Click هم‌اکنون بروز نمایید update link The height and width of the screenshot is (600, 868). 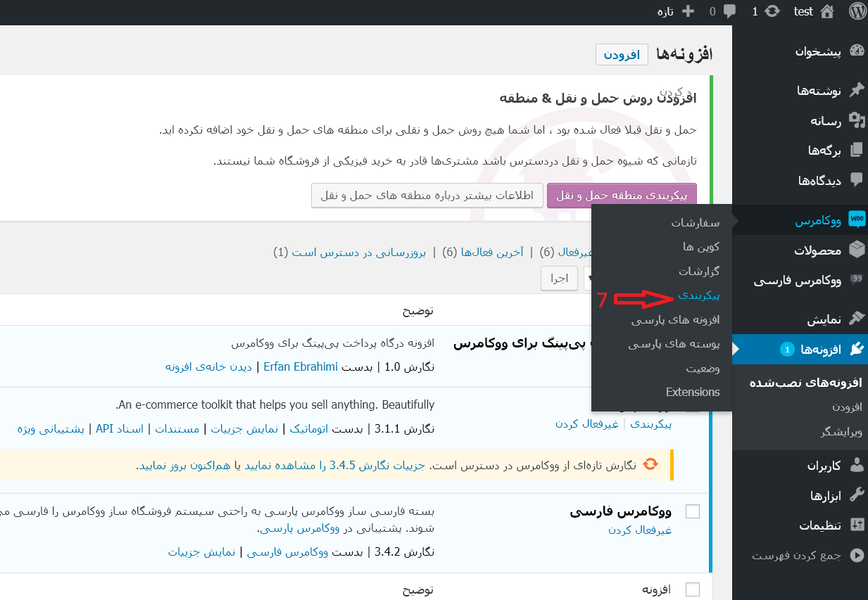(184, 465)
